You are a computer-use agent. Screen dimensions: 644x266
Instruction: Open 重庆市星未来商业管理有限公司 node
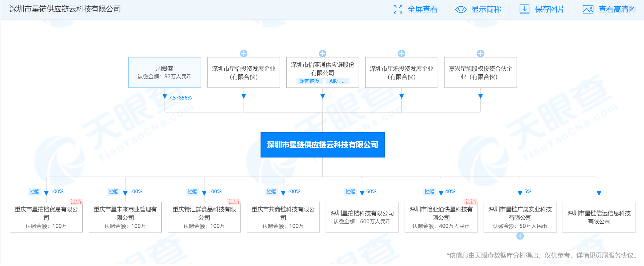125,217
